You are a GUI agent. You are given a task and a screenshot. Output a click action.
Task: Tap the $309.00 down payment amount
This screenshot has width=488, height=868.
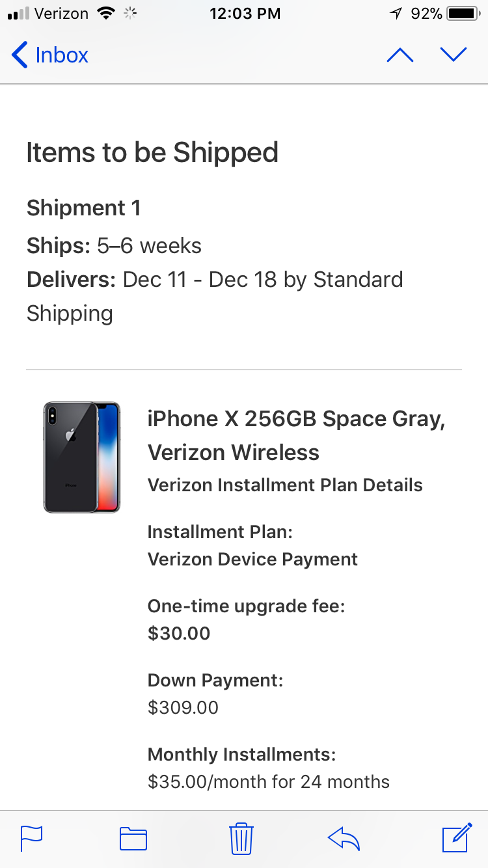(x=183, y=707)
